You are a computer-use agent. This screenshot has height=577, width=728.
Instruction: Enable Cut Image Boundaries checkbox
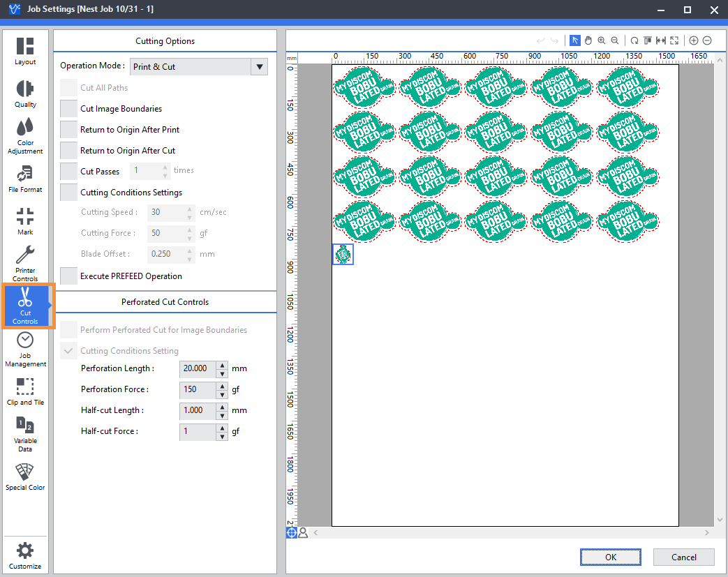68,109
